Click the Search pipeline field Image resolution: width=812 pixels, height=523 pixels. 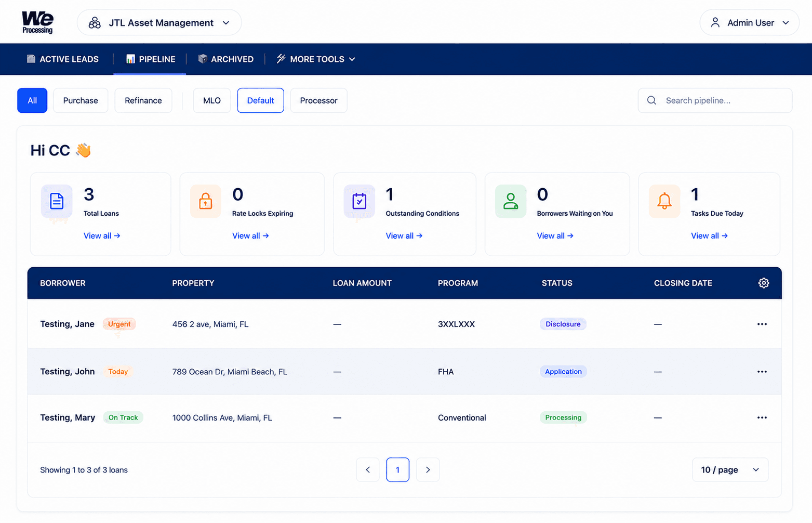tap(715, 100)
